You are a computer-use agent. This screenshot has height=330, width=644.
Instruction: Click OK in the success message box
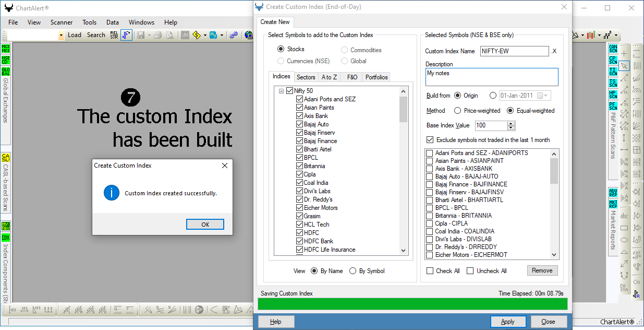coord(205,225)
